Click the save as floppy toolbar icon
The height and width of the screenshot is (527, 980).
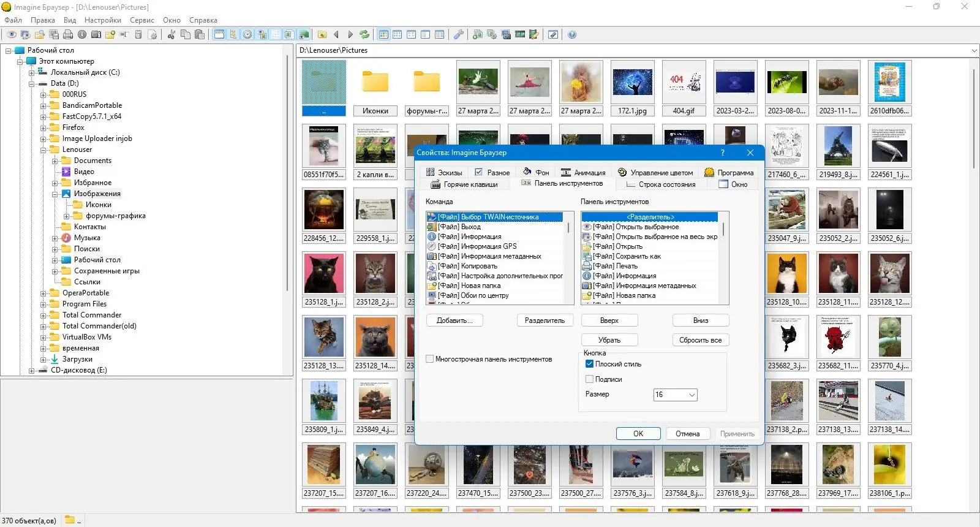(x=54, y=35)
